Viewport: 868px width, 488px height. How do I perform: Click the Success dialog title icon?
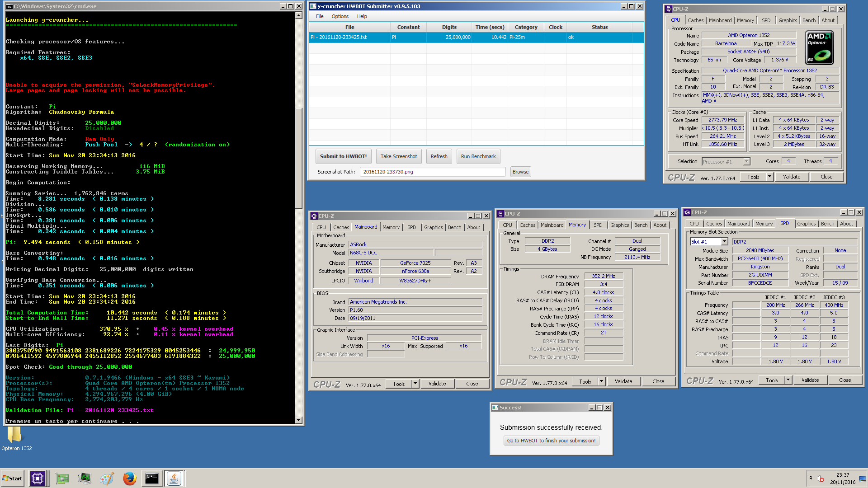(495, 408)
